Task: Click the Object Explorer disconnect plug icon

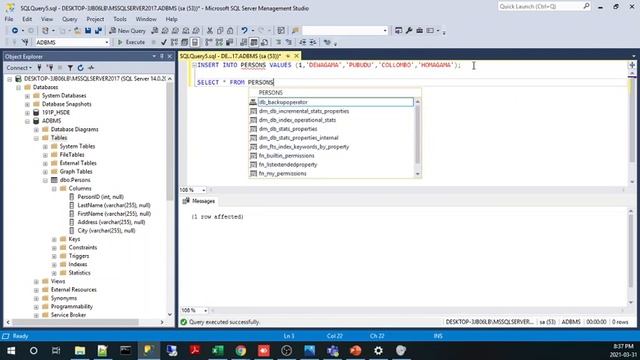Action: tap(50, 68)
